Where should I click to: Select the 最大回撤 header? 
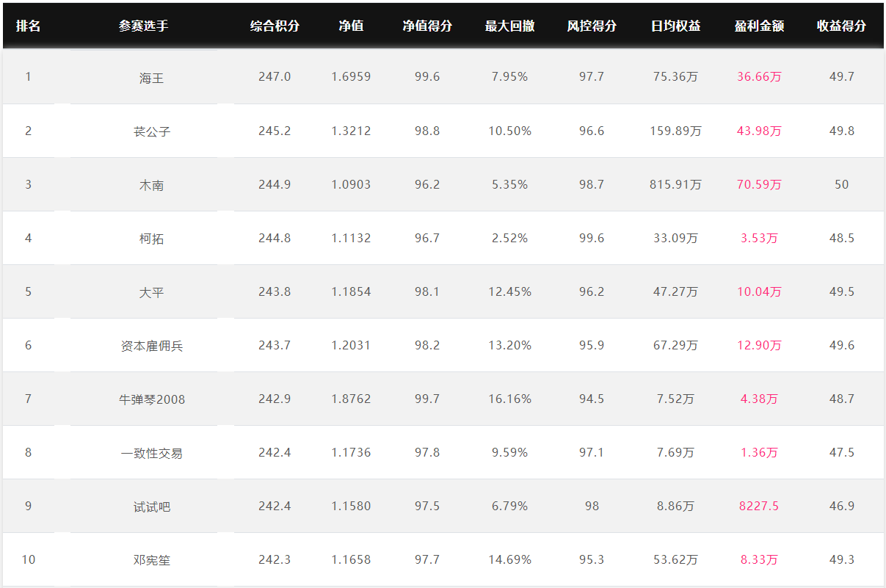[x=509, y=26]
